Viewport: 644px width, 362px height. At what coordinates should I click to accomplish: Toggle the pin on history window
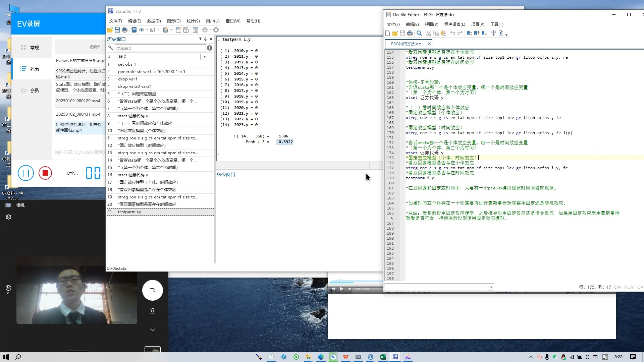click(x=206, y=39)
